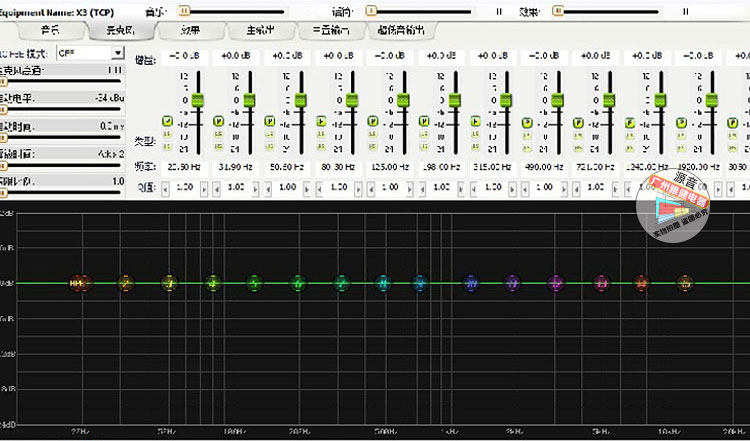The image size is (750, 441).
Task: Select EQ node 6 on the graph
Action: tap(298, 283)
